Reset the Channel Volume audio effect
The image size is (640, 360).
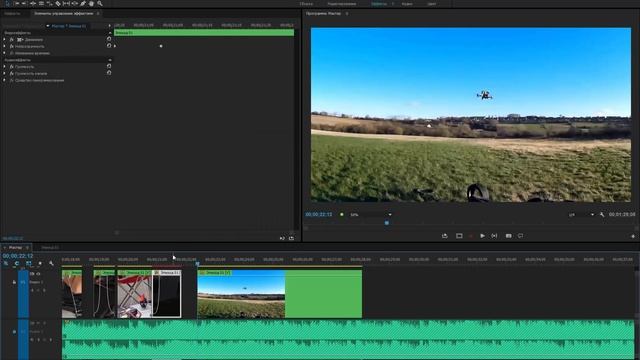109,73
